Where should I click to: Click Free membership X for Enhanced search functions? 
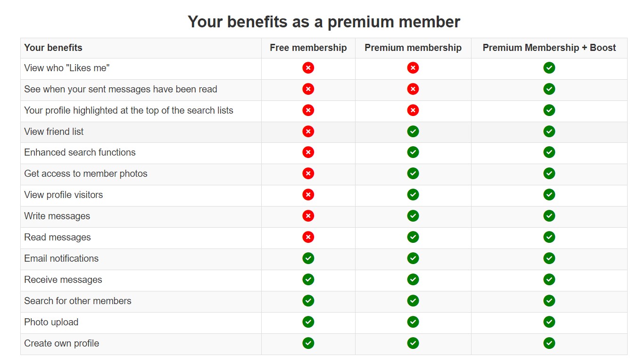[x=308, y=152]
